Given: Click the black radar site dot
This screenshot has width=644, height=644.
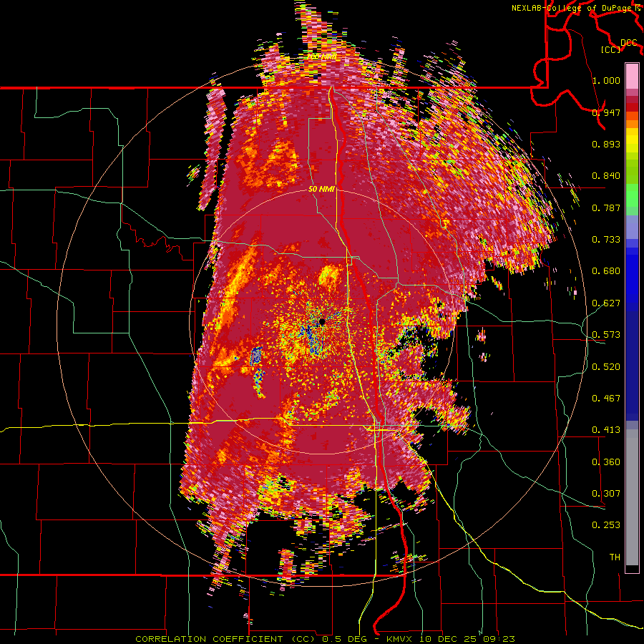Looking at the screenshot, I should pyautogui.click(x=323, y=321).
